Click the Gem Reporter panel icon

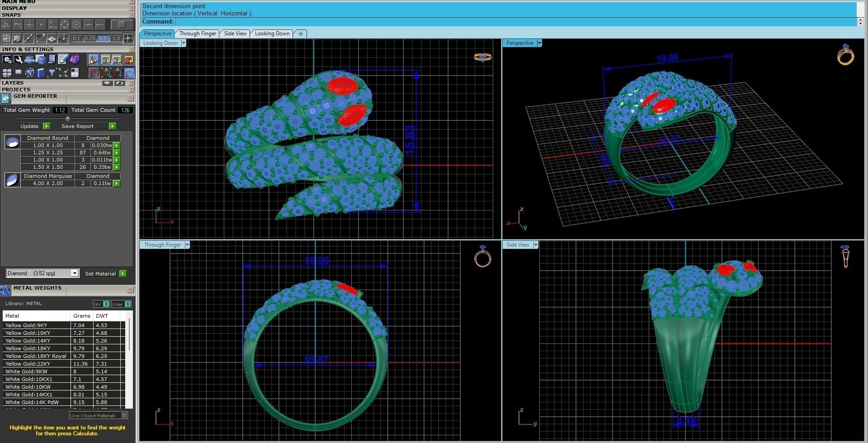tap(6, 99)
